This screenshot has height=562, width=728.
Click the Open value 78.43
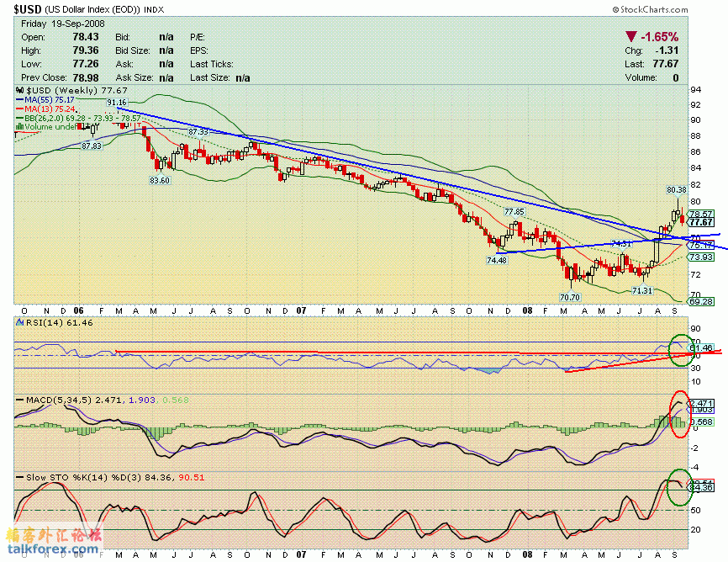(x=86, y=37)
